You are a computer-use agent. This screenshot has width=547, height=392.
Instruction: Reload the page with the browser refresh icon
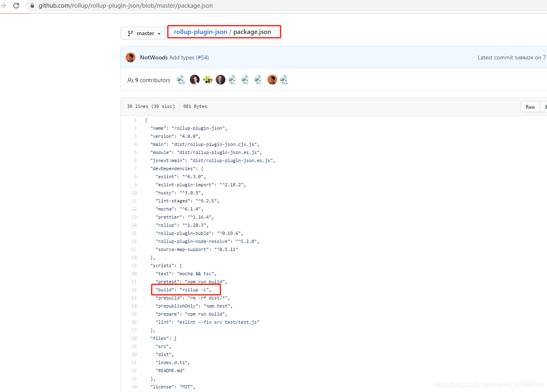16,6
